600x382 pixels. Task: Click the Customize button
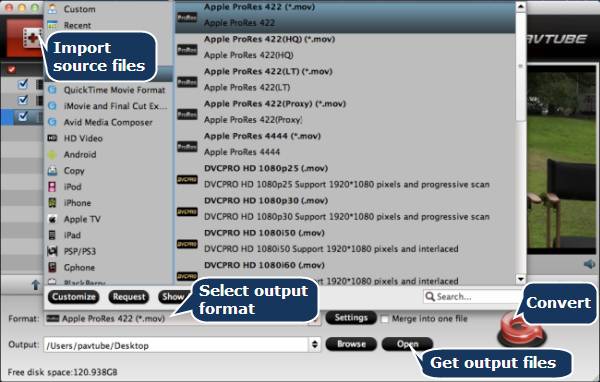(73, 297)
